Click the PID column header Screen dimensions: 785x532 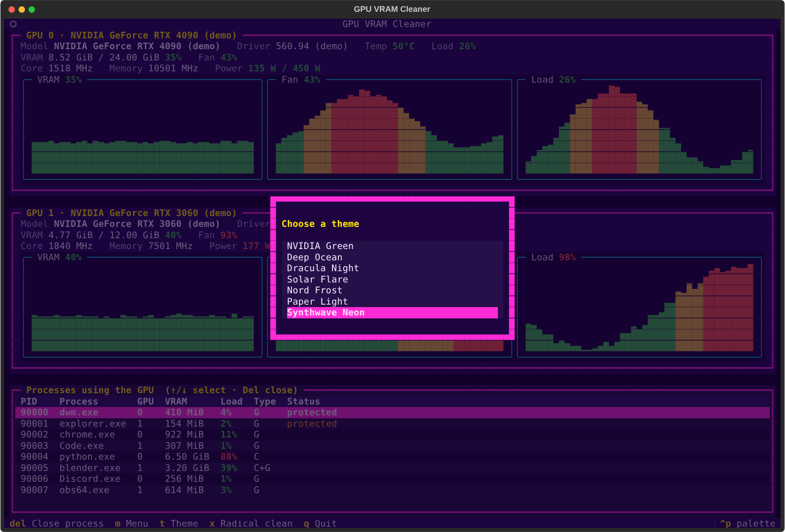point(29,402)
